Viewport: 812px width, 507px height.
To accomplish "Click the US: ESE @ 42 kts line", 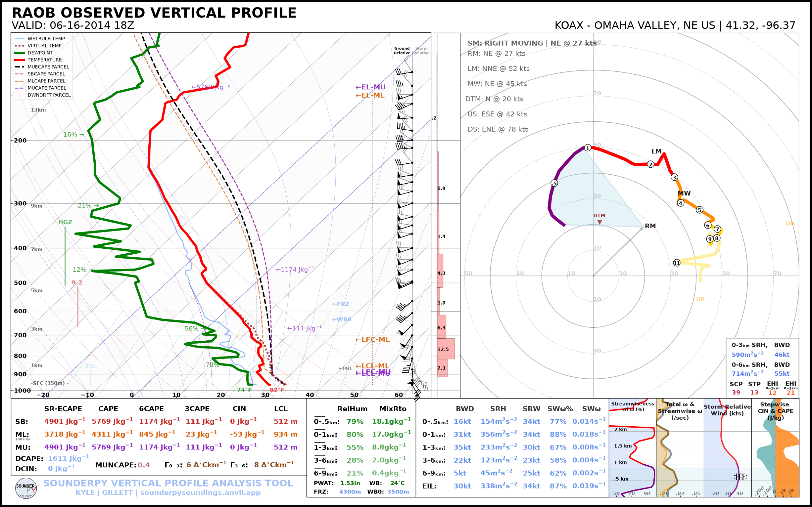I will coord(497,114).
